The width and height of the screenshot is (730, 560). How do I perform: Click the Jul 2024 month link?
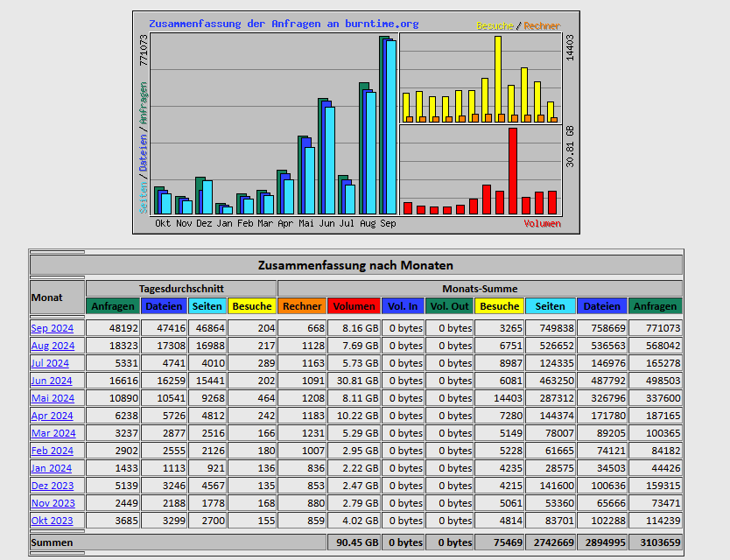click(x=50, y=363)
